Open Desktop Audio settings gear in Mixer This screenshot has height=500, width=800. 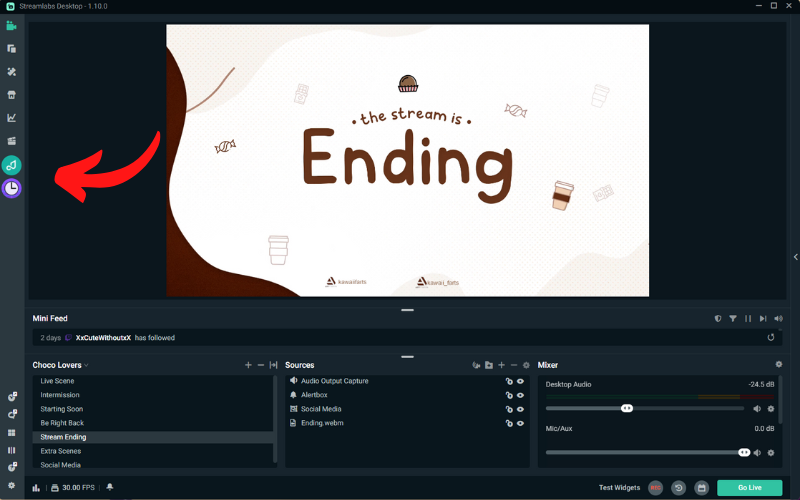pos(771,408)
